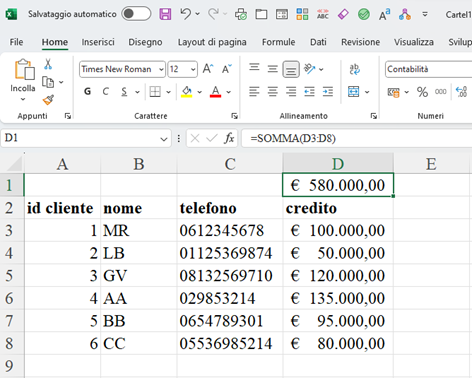The width and height of the screenshot is (472, 378).
Task: Select cell containing € 135.000,00
Action: [x=338, y=298]
